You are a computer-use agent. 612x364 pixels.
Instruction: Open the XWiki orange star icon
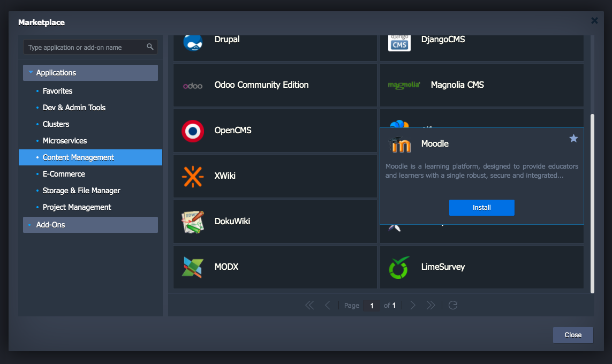point(193,176)
